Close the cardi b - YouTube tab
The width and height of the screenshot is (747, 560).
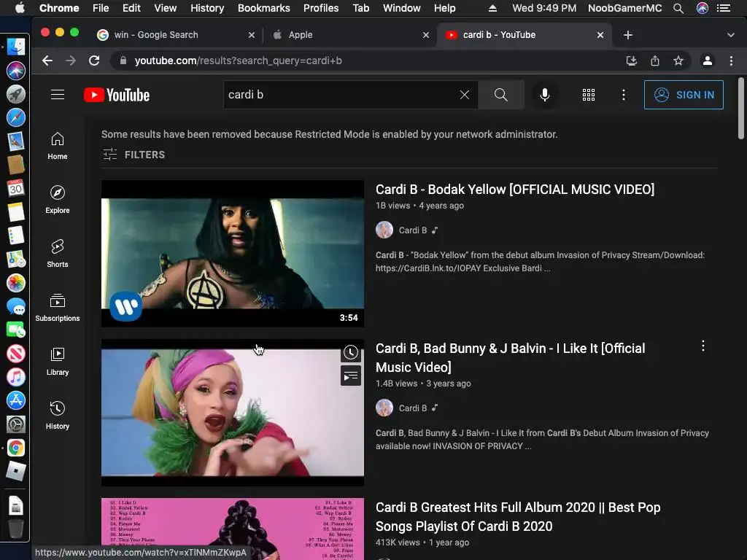600,35
